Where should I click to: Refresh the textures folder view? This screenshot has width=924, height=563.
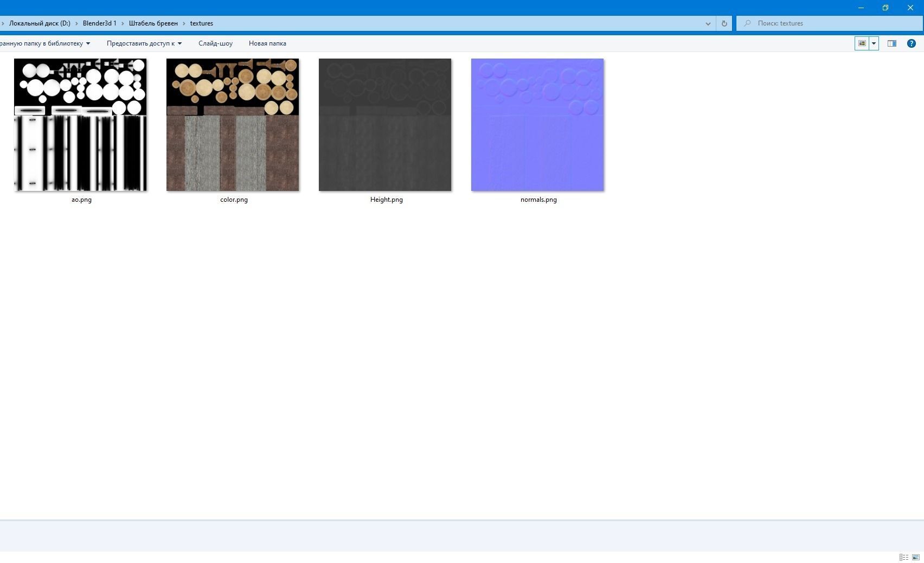click(x=724, y=23)
